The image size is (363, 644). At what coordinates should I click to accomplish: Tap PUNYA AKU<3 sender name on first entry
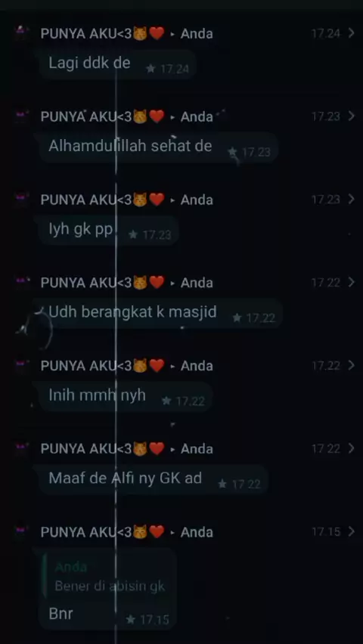tap(102, 34)
